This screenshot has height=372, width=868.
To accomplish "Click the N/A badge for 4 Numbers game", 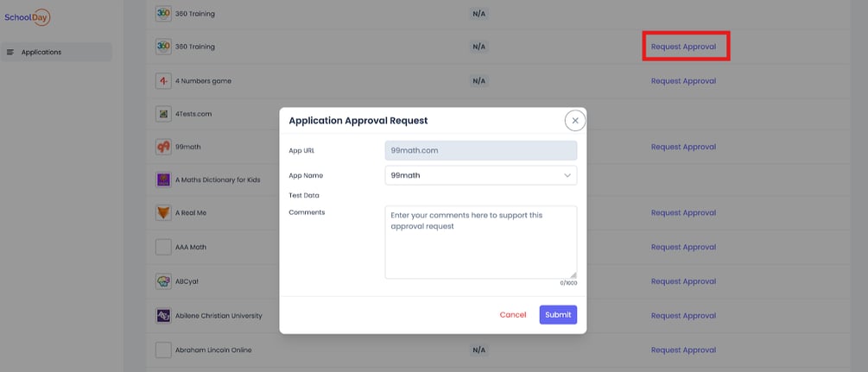I will (x=478, y=81).
